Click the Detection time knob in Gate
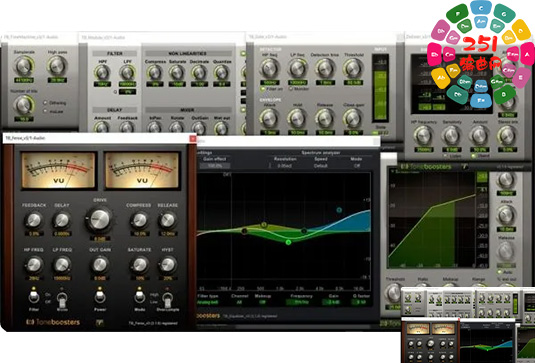 coord(325,68)
